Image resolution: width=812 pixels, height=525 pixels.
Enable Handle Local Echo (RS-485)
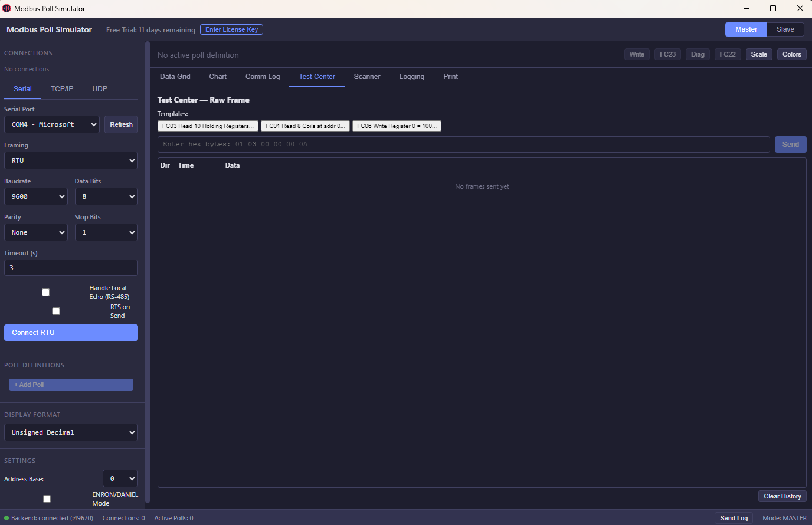coord(45,292)
